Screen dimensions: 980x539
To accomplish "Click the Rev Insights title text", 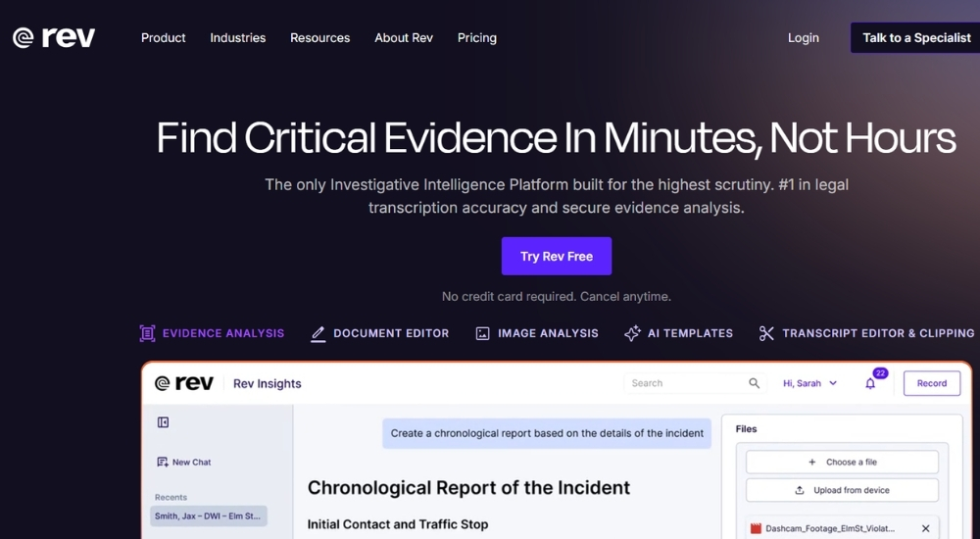I will [267, 383].
